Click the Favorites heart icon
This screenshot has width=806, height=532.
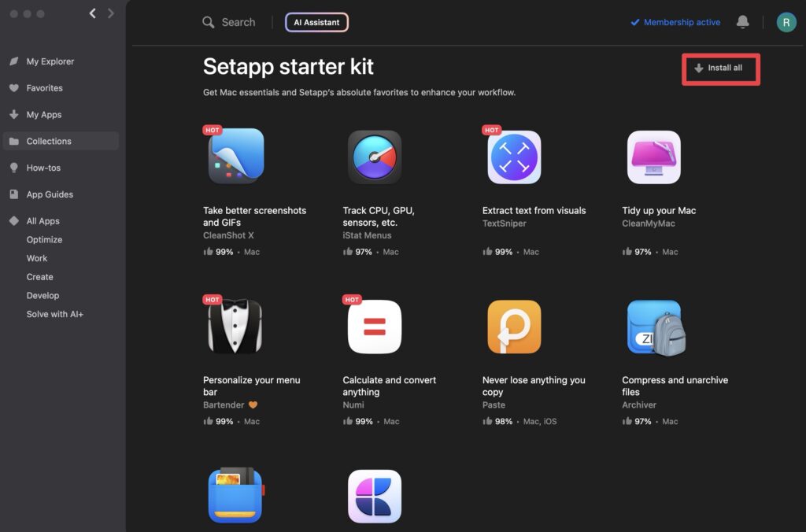[14, 88]
